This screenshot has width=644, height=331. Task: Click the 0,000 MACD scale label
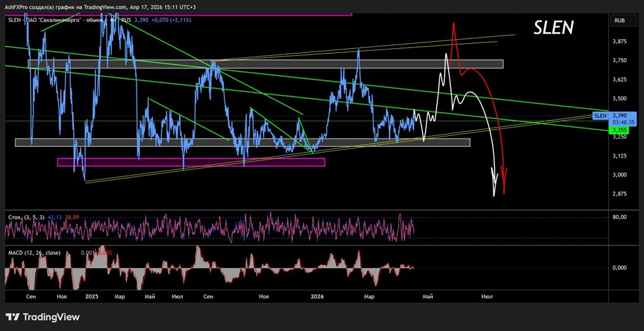point(620,268)
